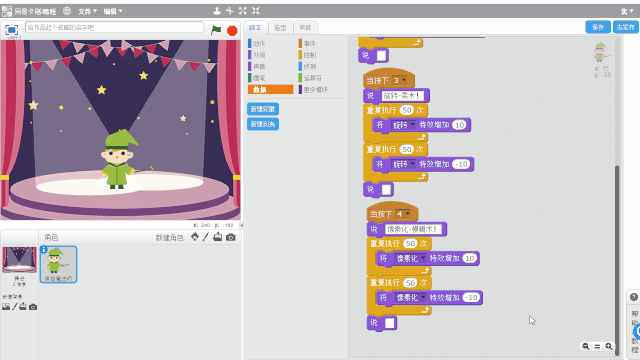Click the 去发布 button

pyautogui.click(x=625, y=27)
